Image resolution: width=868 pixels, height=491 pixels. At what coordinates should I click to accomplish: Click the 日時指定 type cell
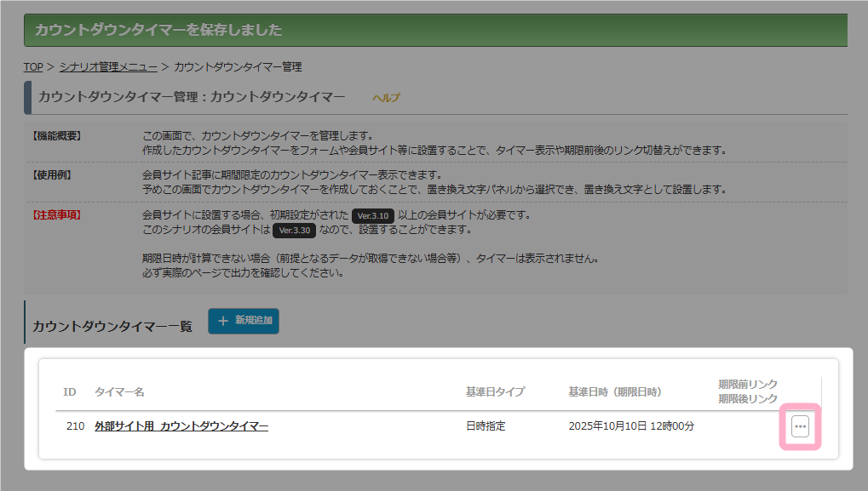[486, 425]
